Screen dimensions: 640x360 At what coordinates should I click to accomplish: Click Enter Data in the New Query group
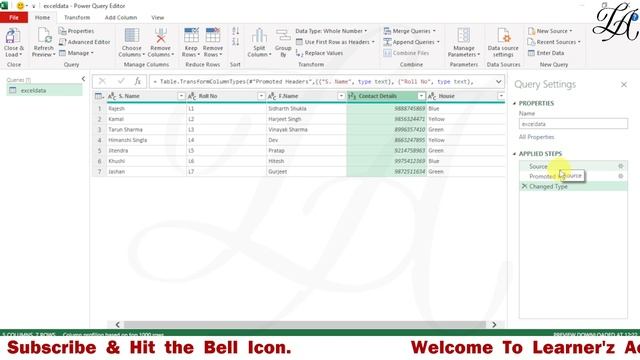546,53
